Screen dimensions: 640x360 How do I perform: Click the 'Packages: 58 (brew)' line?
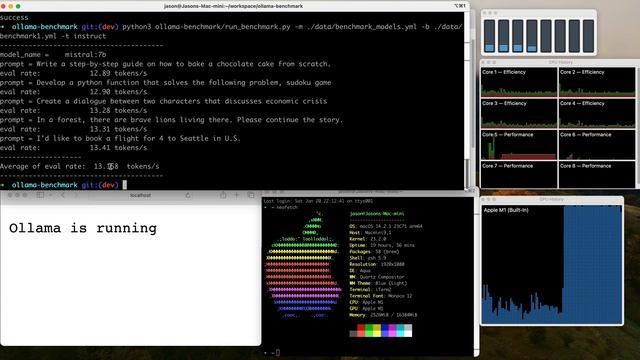(x=374, y=251)
